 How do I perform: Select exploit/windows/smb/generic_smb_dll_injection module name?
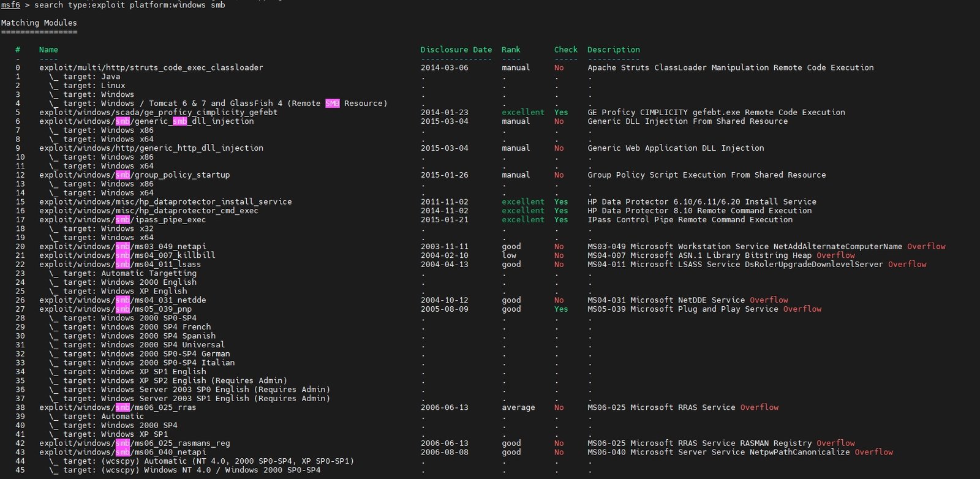[x=146, y=121]
